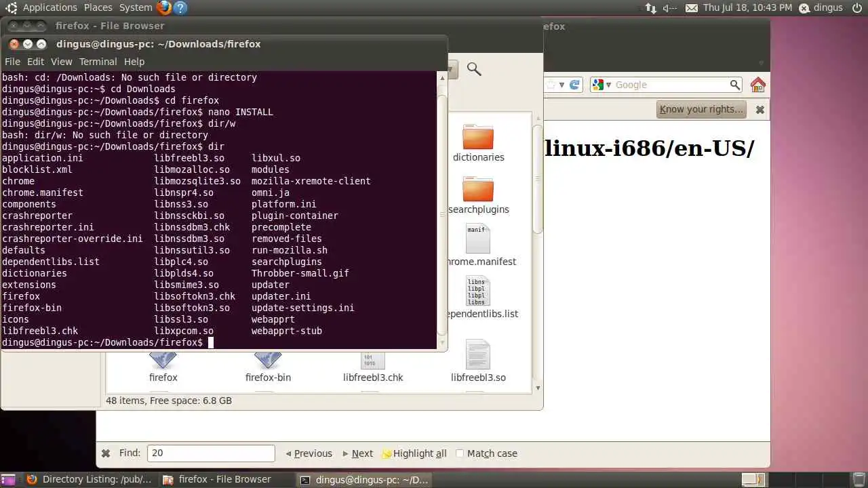
Task: Click Next in the find bar
Action: [x=358, y=453]
